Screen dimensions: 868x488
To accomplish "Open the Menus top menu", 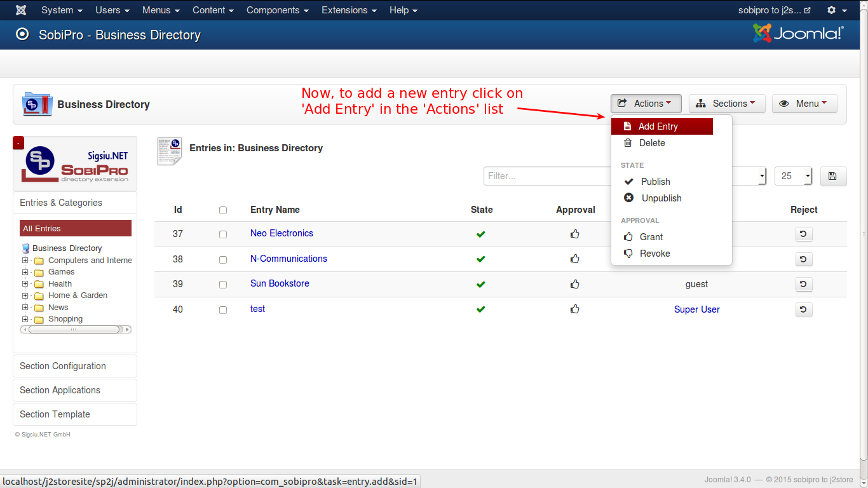I will (161, 10).
